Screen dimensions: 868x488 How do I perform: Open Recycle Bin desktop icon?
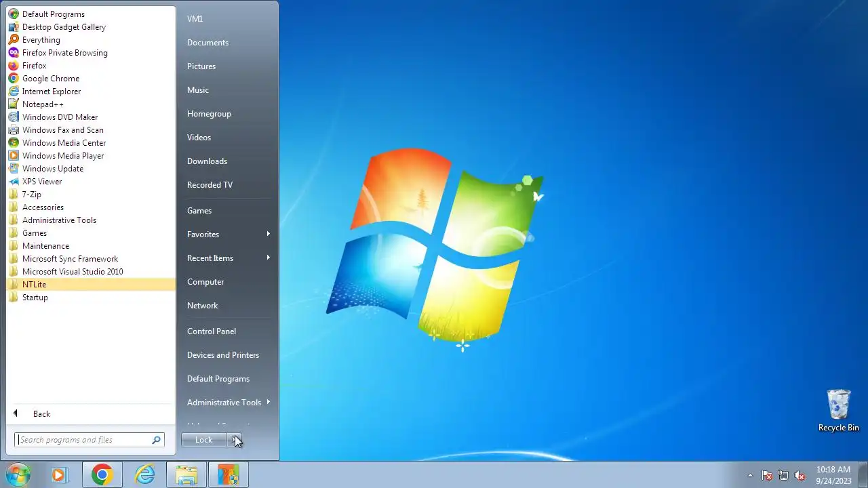click(839, 410)
